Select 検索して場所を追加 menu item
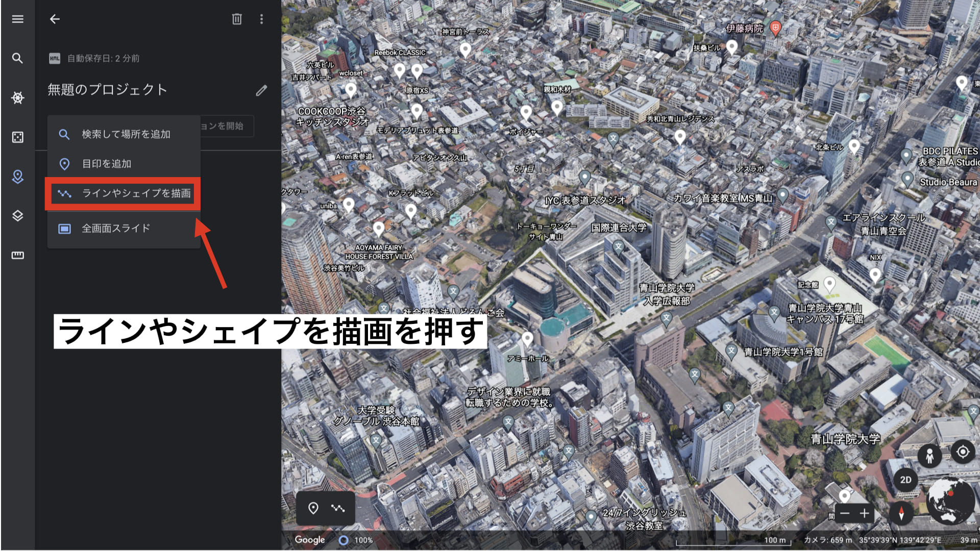This screenshot has width=980, height=551. [124, 135]
